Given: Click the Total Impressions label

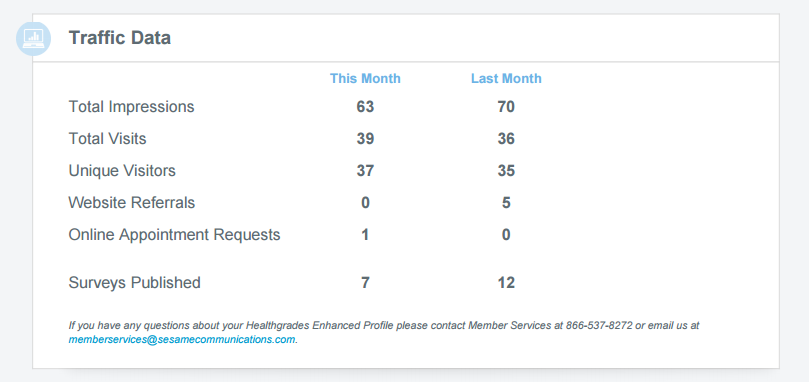Looking at the screenshot, I should coord(132,107).
